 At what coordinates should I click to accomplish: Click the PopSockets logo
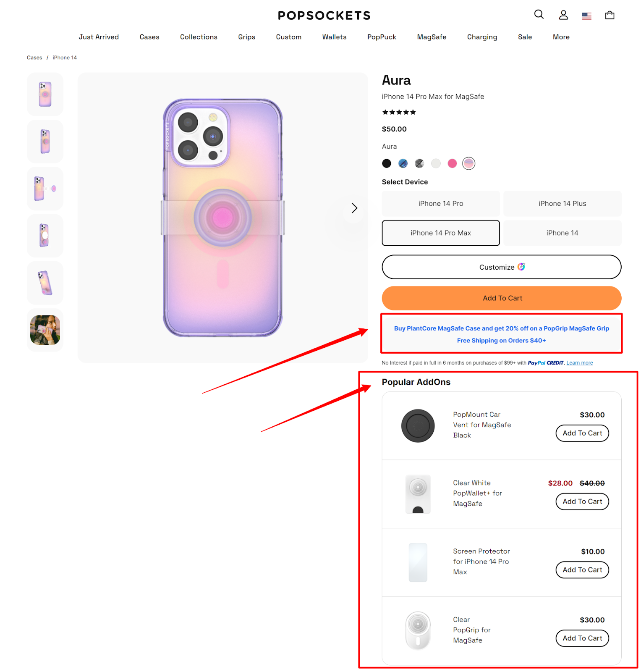tap(324, 16)
